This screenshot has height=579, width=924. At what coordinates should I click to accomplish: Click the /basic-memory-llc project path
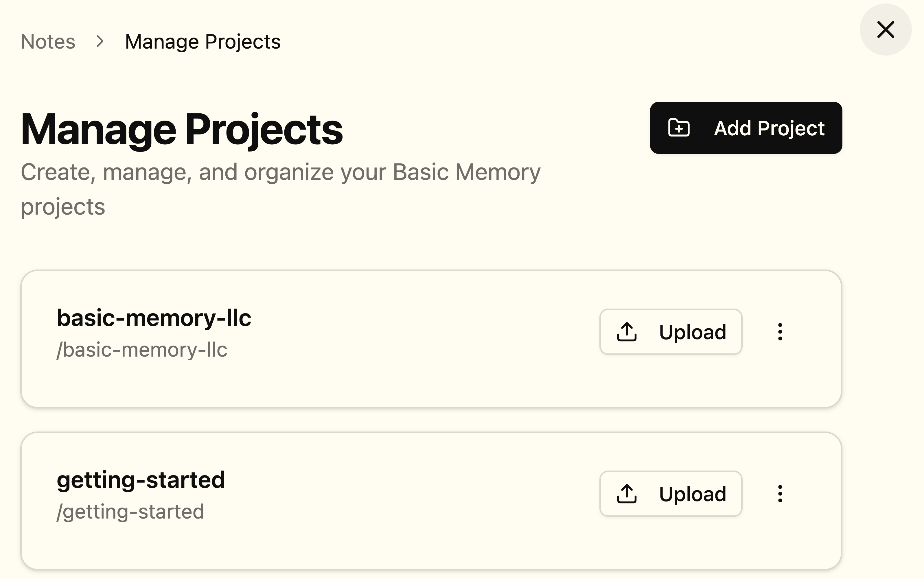click(x=142, y=350)
